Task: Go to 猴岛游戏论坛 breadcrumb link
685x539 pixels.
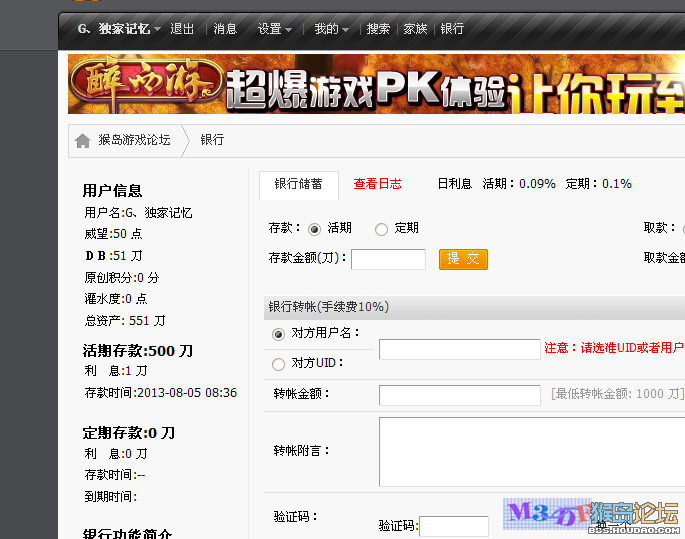Action: tap(134, 140)
